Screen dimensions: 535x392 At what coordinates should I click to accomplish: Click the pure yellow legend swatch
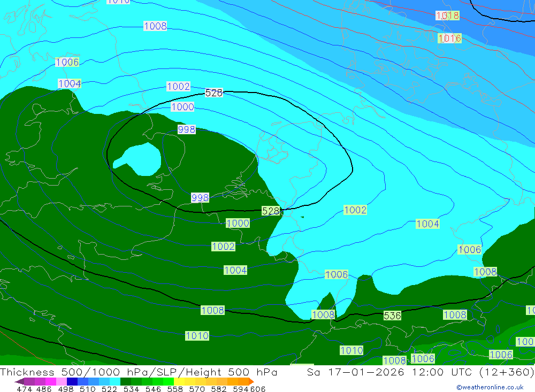(179, 381)
